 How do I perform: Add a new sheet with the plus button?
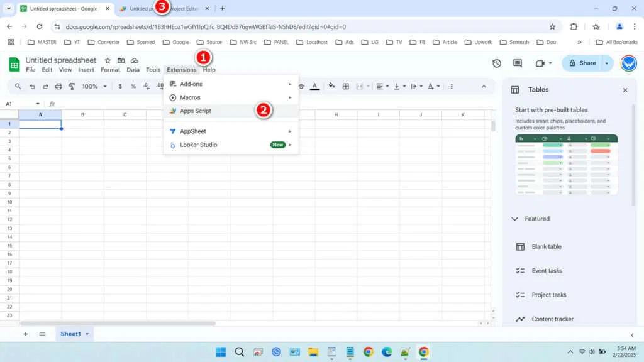click(x=25, y=334)
